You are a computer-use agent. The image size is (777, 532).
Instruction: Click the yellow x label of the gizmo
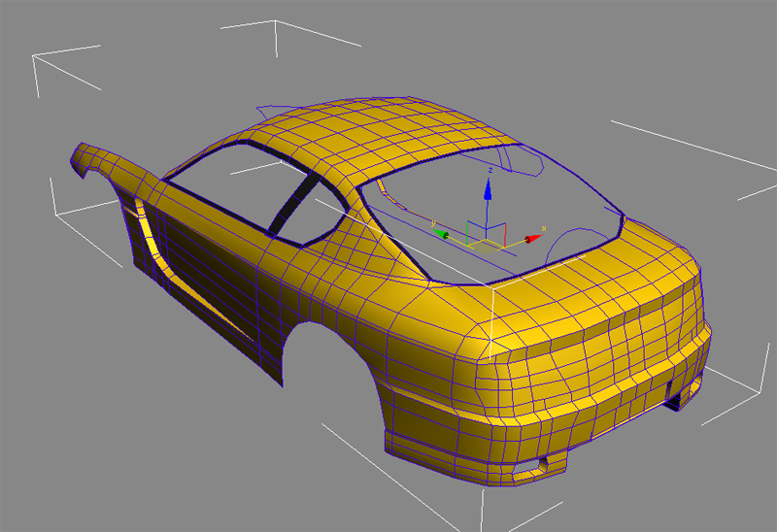546,230
